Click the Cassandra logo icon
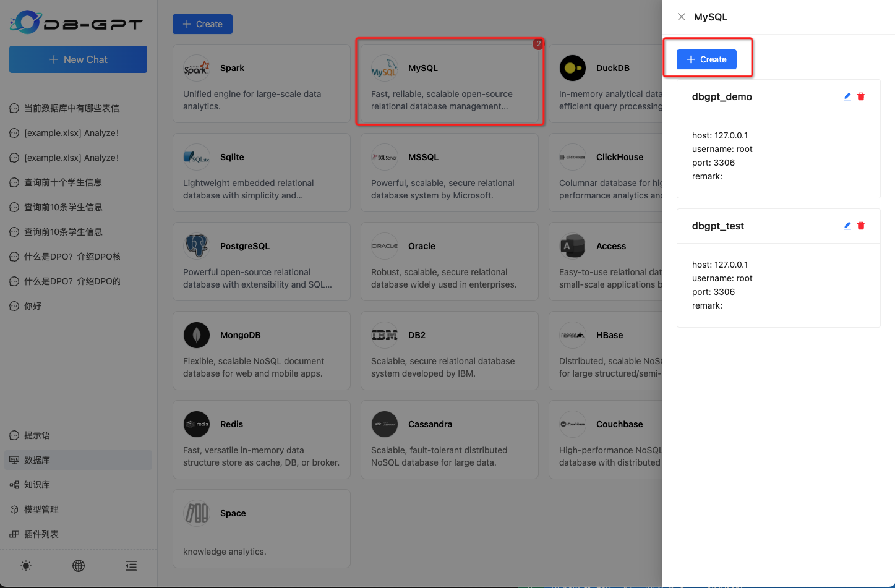 (385, 424)
